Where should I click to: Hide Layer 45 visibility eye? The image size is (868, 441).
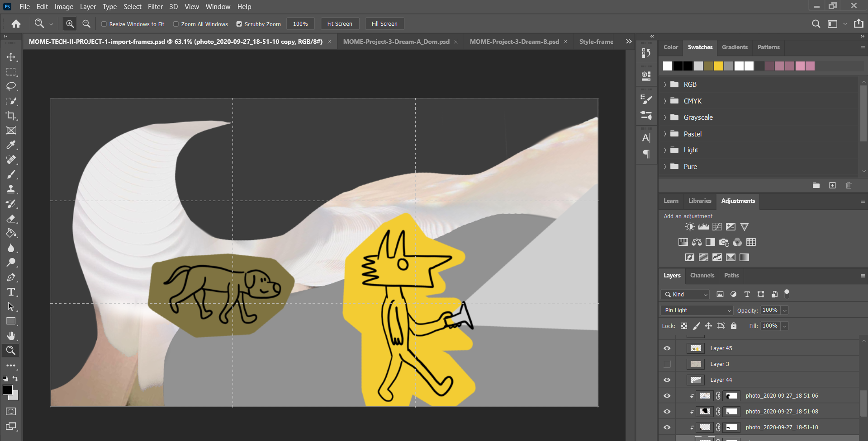coord(667,348)
